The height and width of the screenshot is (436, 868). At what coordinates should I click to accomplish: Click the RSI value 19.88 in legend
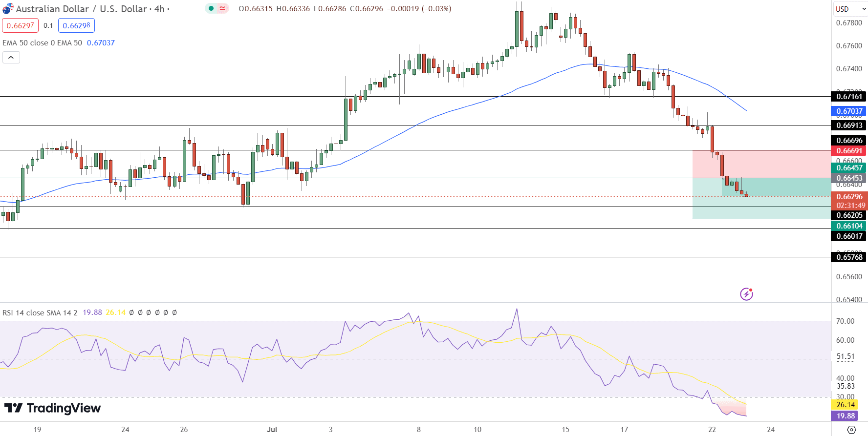click(92, 312)
